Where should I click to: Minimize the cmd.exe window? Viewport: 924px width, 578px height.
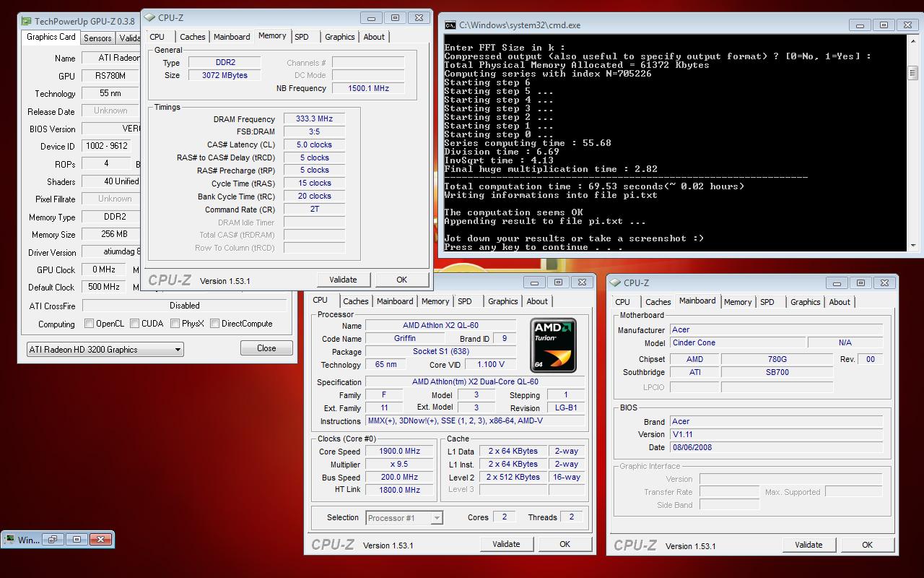click(860, 25)
